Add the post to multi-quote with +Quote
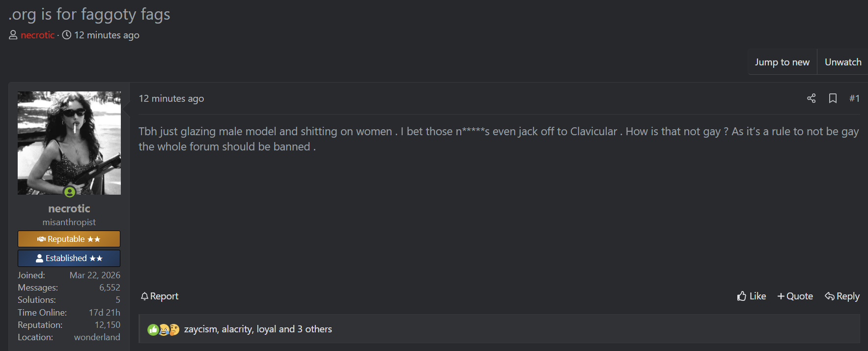The height and width of the screenshot is (351, 868). tap(795, 296)
